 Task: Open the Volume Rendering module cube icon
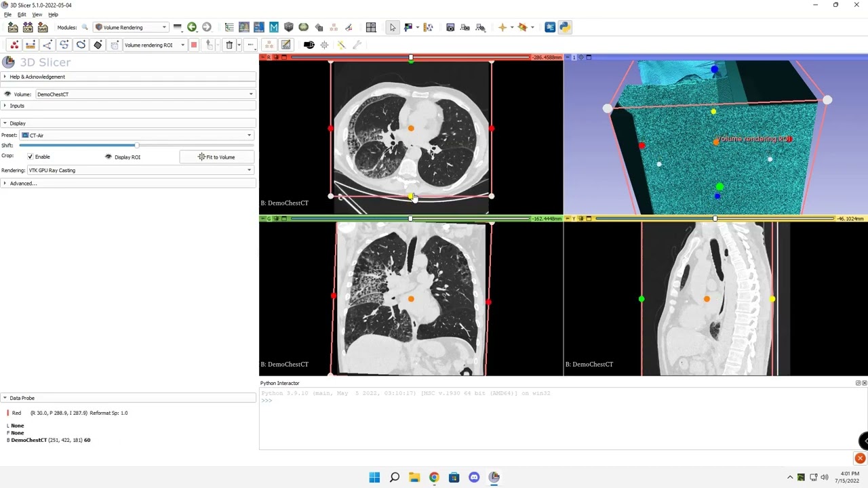[289, 27]
